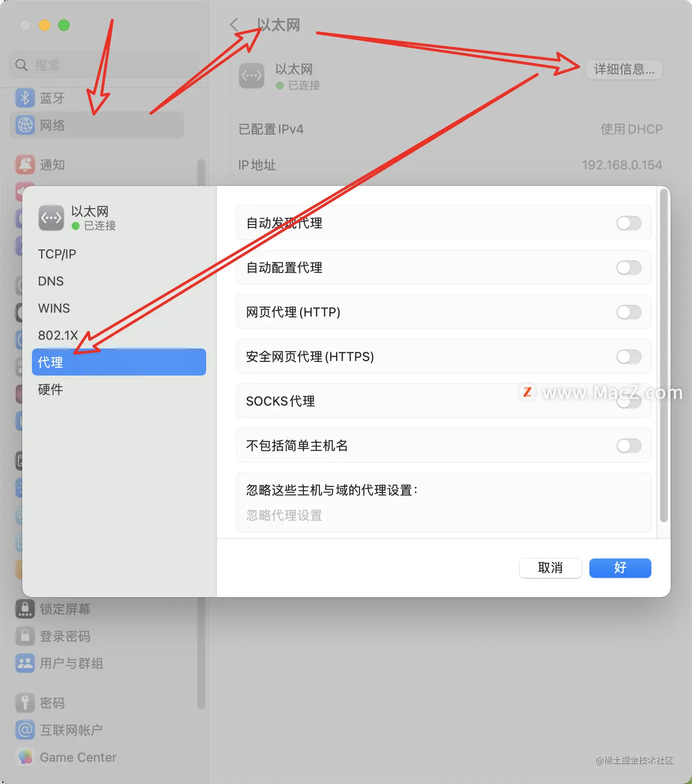Go back using the chevron beside 以太网
Screen dimensions: 692x784
234,25
